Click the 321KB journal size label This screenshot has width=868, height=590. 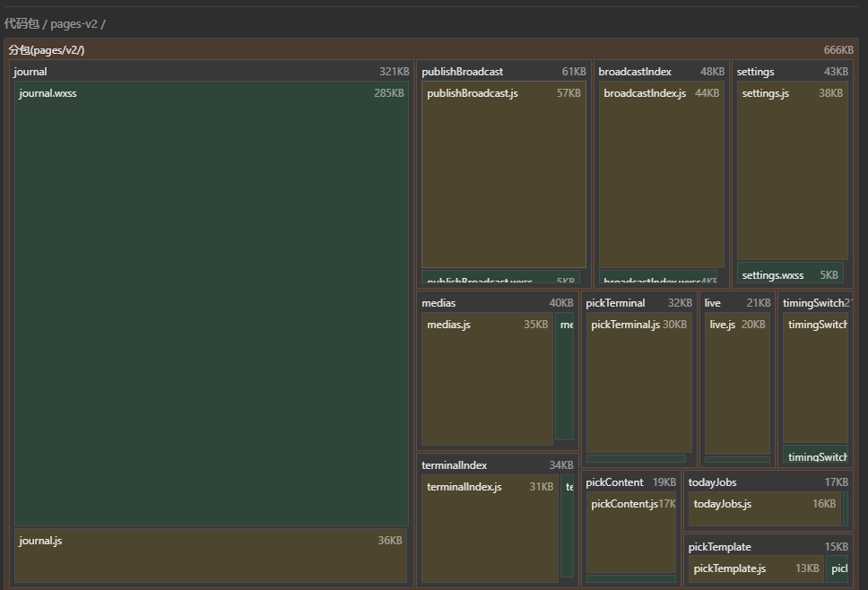(x=395, y=72)
